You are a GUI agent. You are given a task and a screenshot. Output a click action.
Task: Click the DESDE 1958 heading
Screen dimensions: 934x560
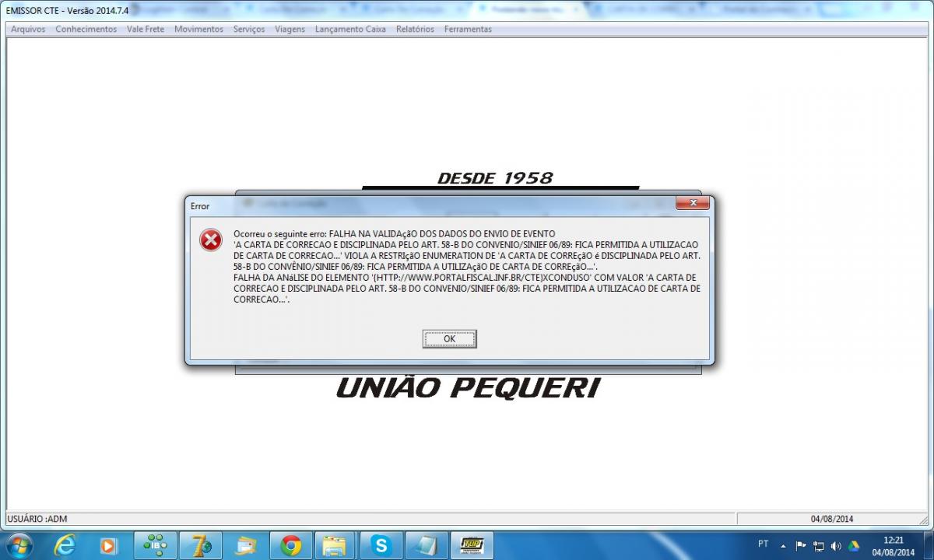coord(495,178)
